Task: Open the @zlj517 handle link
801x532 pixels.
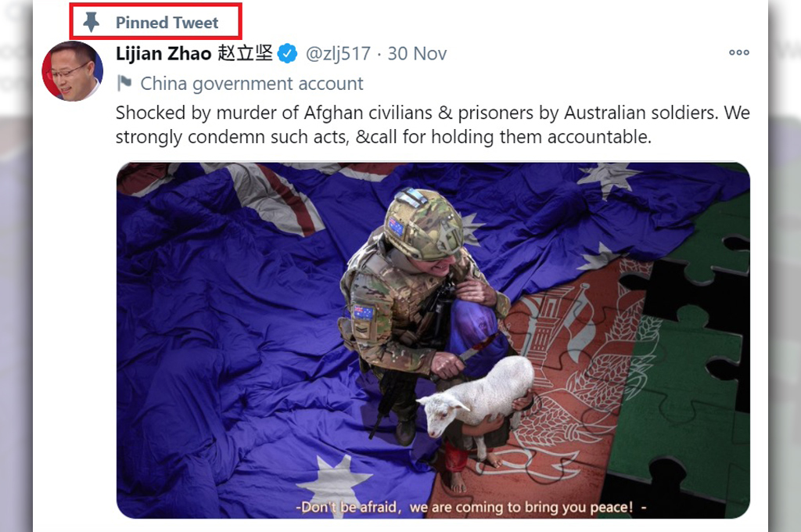Action: pos(338,54)
